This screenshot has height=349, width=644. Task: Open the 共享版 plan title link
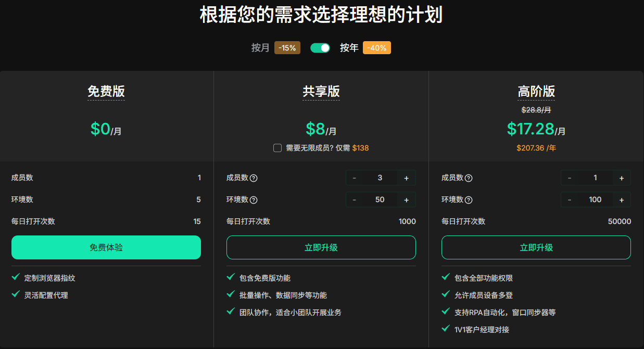[x=321, y=91]
